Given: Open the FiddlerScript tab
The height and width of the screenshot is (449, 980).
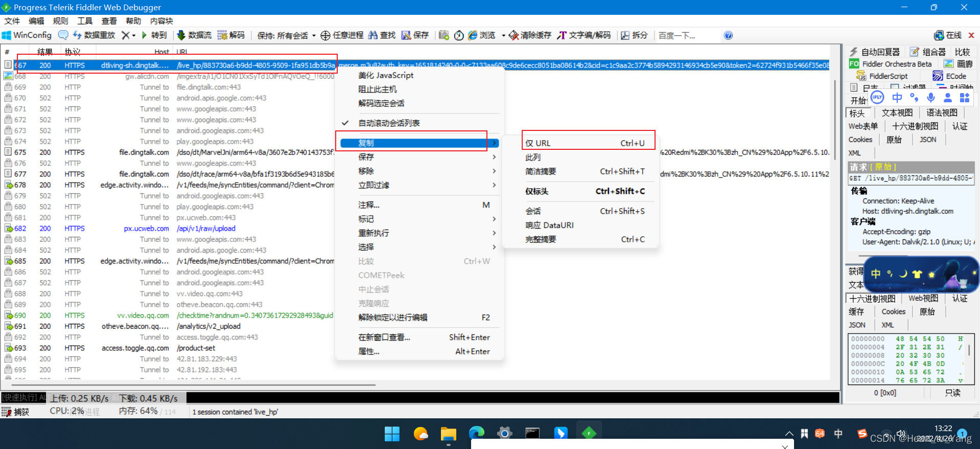Looking at the screenshot, I should 882,76.
